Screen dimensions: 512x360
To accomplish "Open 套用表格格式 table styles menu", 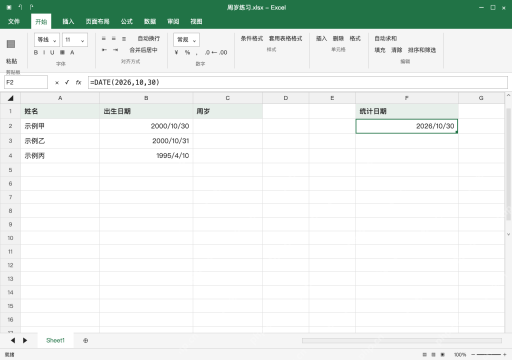I will point(285,39).
